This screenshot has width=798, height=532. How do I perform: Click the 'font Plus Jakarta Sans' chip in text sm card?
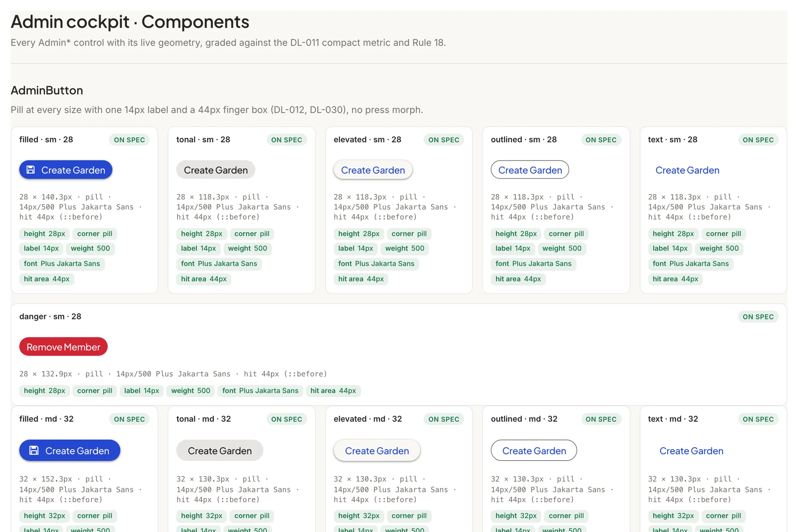point(691,264)
